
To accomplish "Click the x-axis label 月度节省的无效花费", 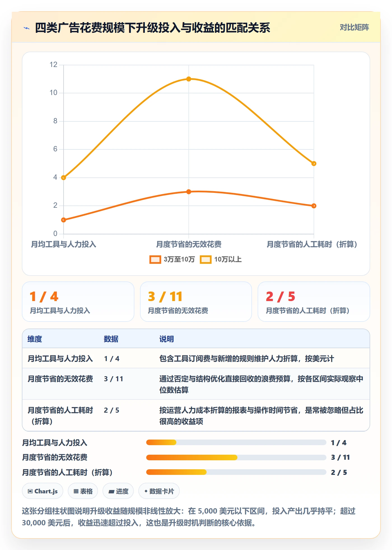I will pyautogui.click(x=189, y=244).
